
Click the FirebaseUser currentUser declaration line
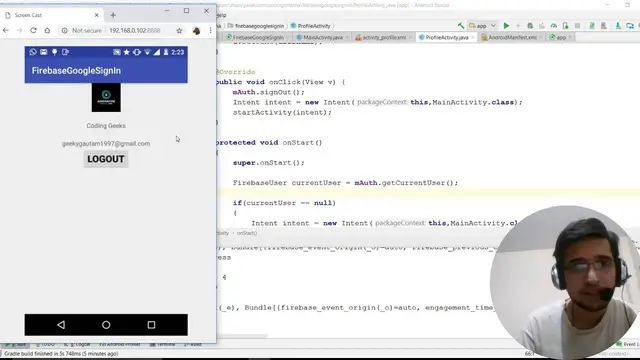coord(345,183)
